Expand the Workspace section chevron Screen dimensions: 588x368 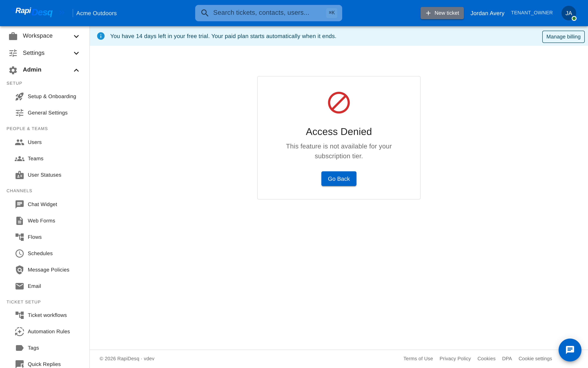(x=76, y=36)
